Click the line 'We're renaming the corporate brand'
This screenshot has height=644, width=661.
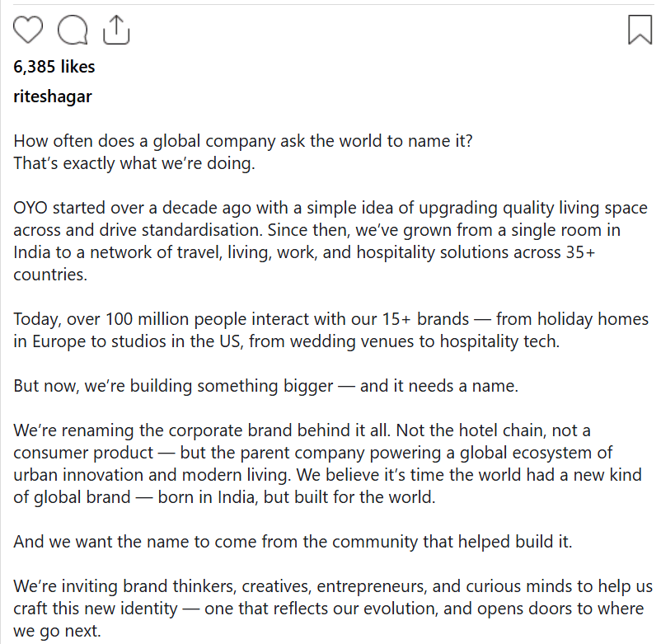pos(302,430)
